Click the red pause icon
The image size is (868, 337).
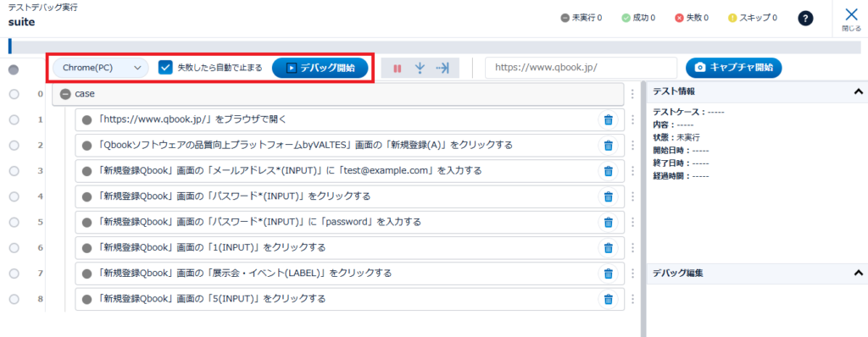(397, 68)
